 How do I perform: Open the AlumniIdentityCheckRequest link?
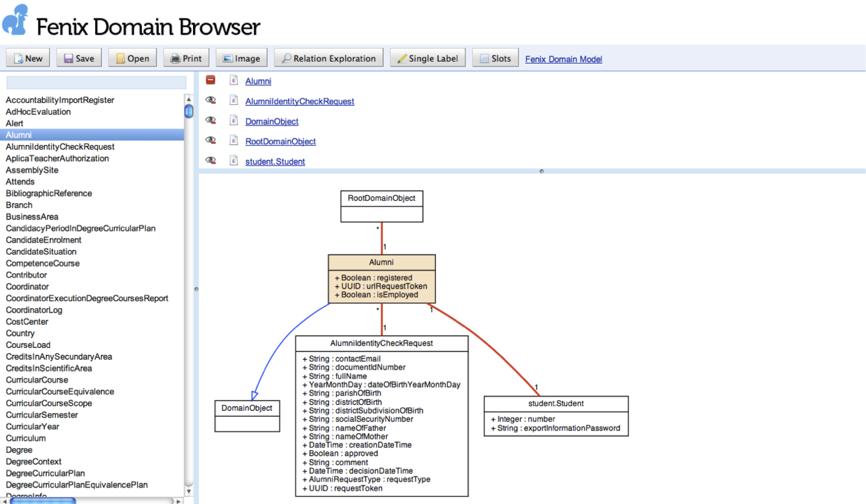coord(300,101)
